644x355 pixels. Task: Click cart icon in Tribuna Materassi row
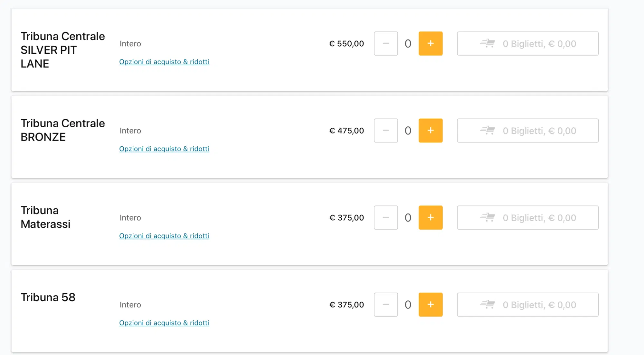pos(488,218)
